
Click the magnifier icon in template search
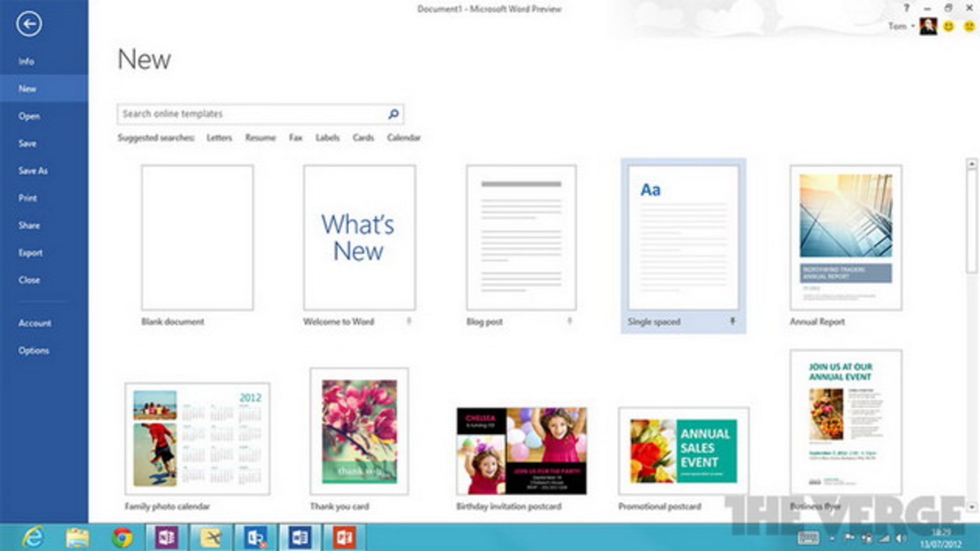393,114
